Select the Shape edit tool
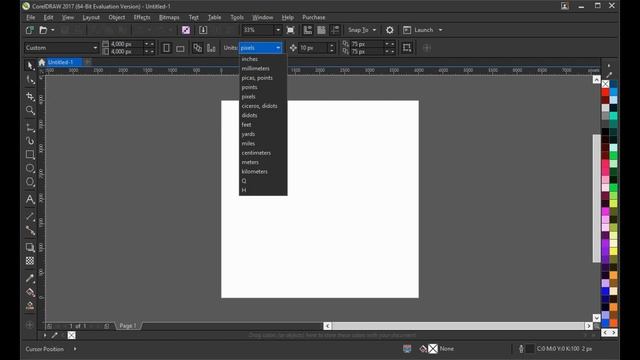Image resolution: width=640 pixels, height=360 pixels. point(30,80)
